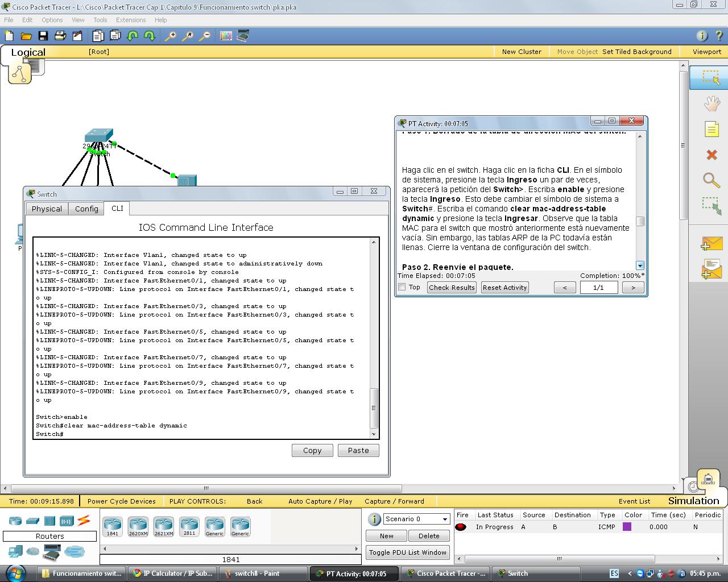The image size is (728, 582).
Task: Open the Edit menu
Action: (x=27, y=20)
